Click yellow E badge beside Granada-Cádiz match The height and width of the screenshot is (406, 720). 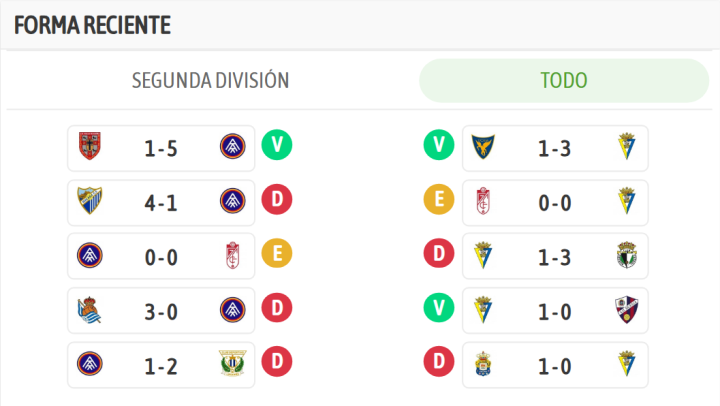tap(438, 200)
